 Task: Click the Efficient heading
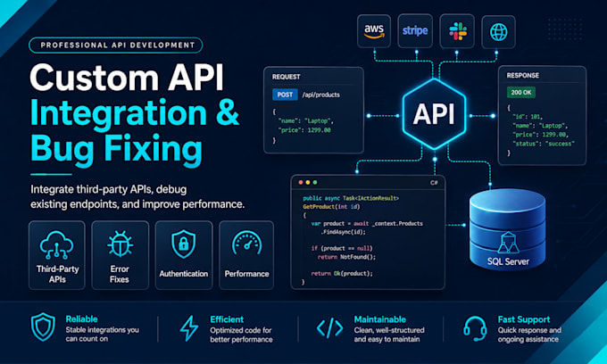pyautogui.click(x=227, y=319)
